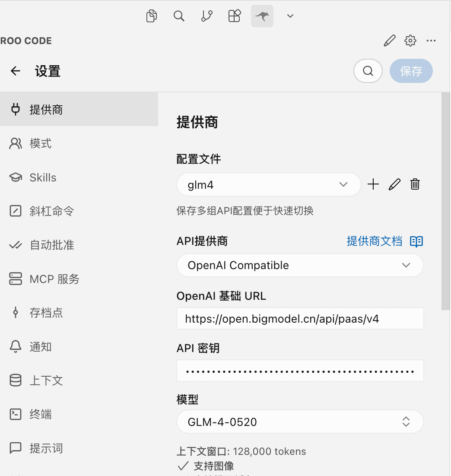Open the 通知 settings tab
Screen dimensions: 451x476
point(79,346)
